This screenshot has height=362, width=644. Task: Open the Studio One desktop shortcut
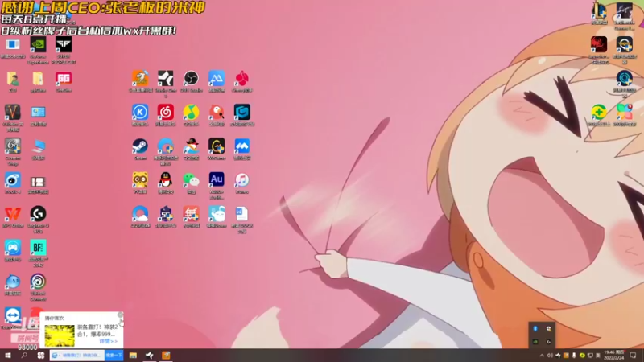coord(166,78)
